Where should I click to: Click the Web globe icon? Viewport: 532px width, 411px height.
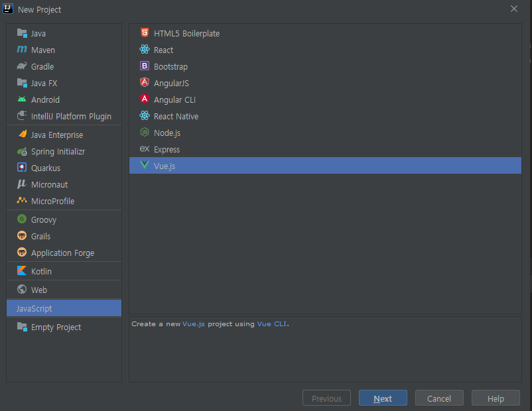coord(22,289)
